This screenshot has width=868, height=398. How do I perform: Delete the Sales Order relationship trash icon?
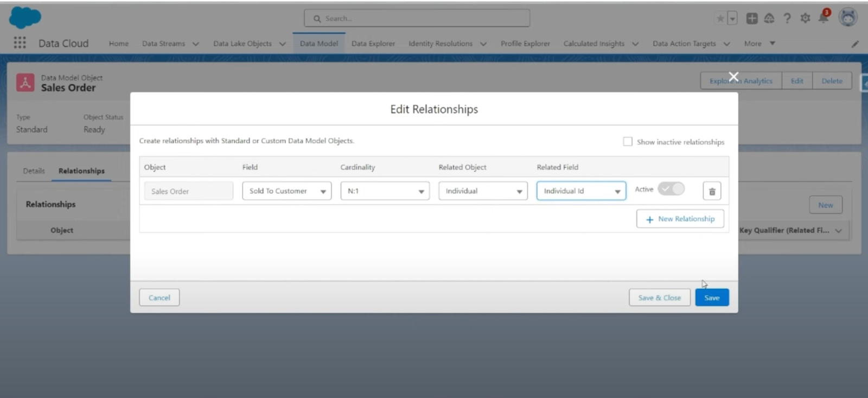click(x=712, y=191)
